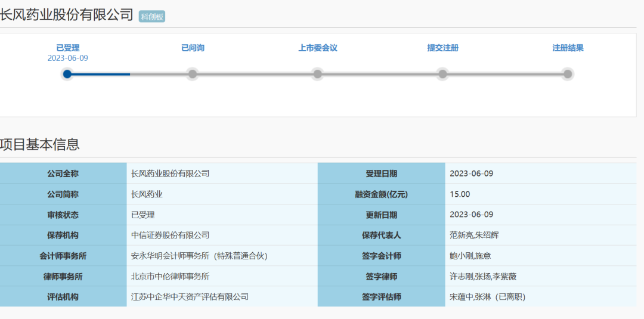Click the 律师事务所 header cell
644x319 pixels.
pyautogui.click(x=63, y=276)
